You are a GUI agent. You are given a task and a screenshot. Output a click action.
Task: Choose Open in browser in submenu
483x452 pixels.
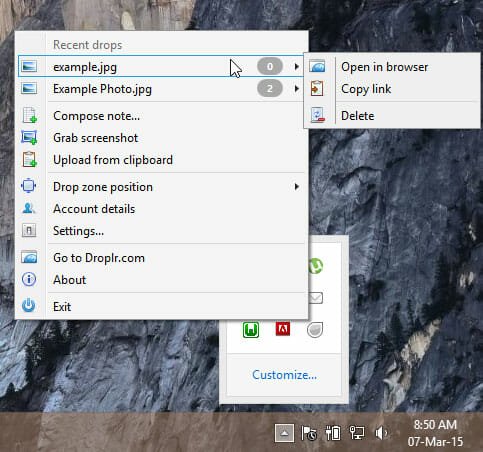(392, 67)
